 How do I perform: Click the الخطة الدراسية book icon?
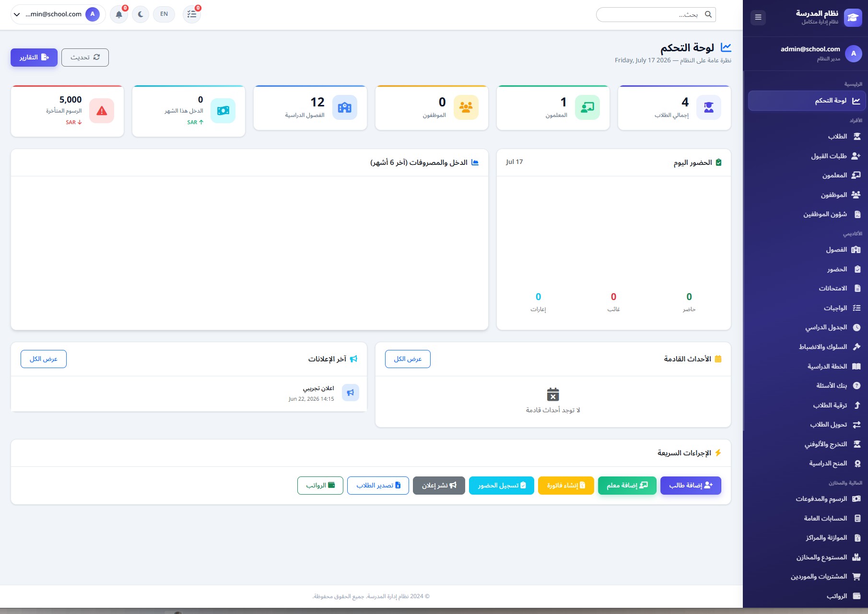tap(856, 366)
